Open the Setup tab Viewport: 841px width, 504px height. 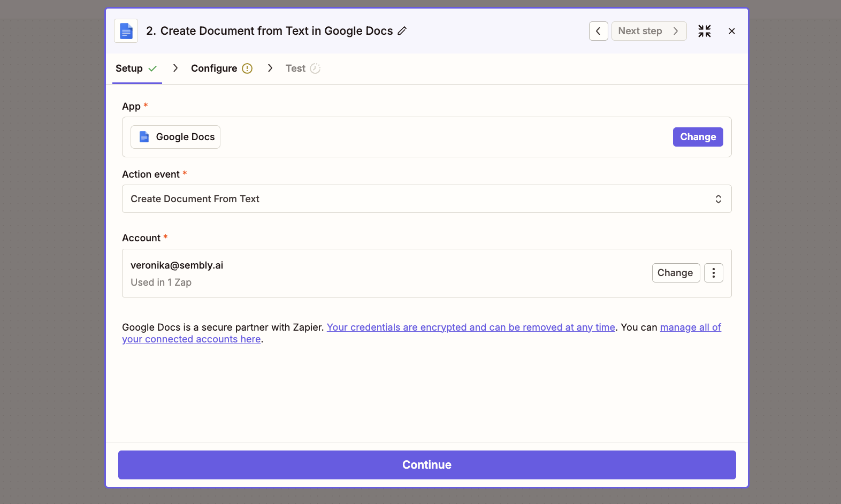(x=136, y=68)
